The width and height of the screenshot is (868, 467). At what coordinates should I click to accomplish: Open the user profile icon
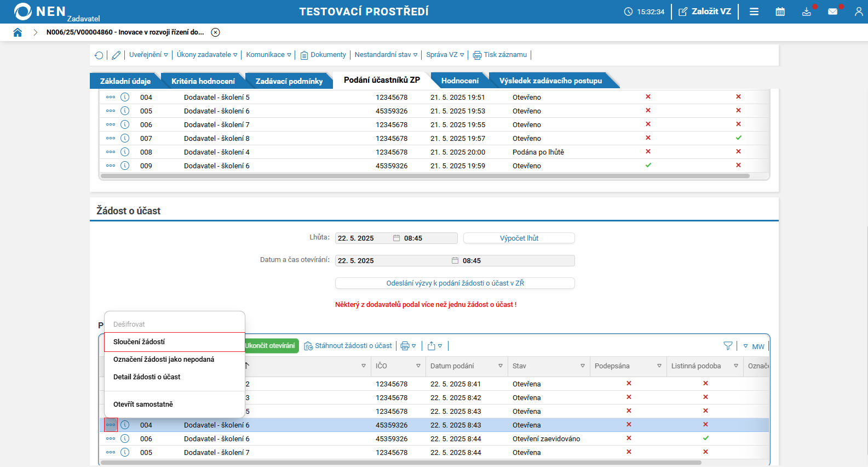(x=859, y=12)
